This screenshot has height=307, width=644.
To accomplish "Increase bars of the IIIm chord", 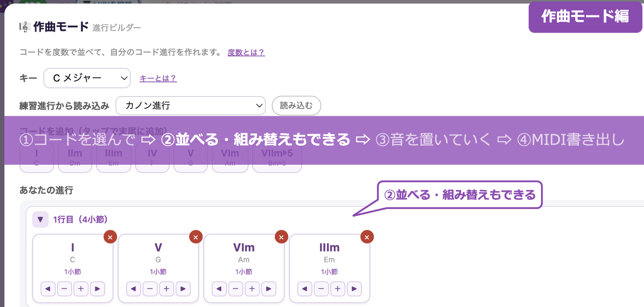I will [338, 289].
